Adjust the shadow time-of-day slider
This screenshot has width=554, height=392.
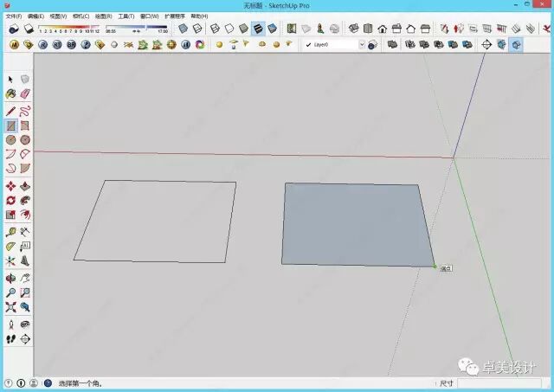coord(137,29)
